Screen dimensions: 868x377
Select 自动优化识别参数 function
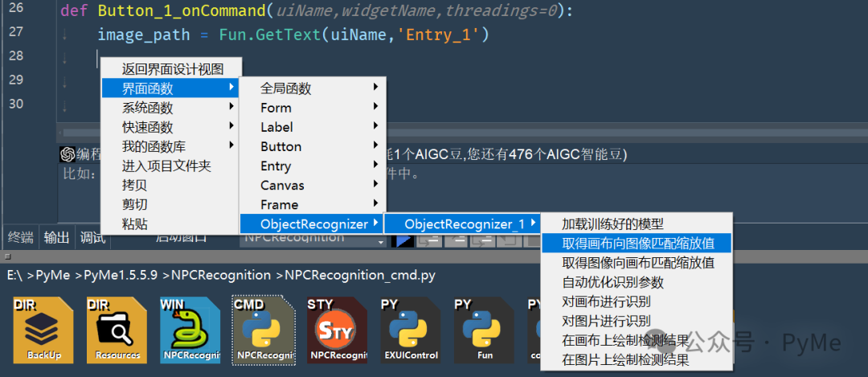pos(637,282)
